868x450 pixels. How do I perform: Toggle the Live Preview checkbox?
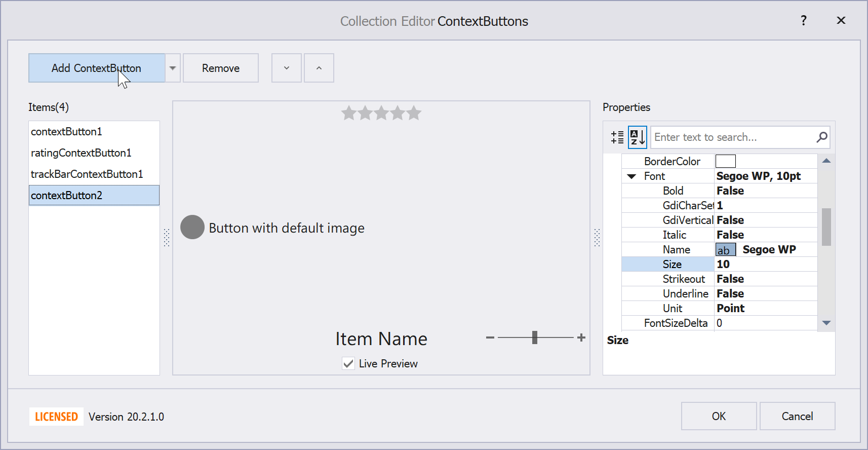pyautogui.click(x=348, y=363)
